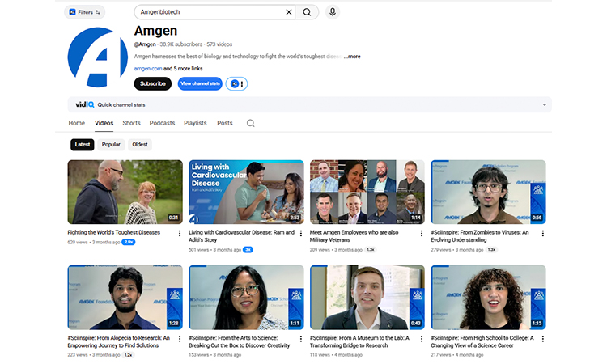Open the Filters dropdown

click(85, 12)
